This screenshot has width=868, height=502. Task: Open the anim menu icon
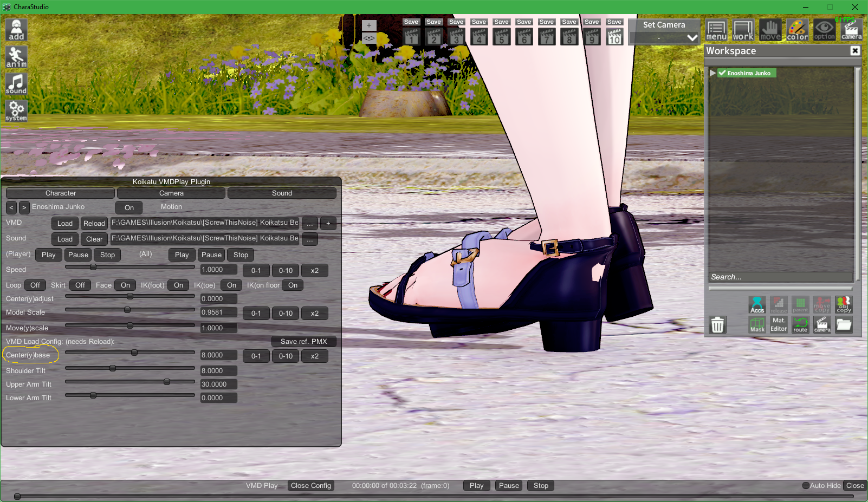click(16, 57)
